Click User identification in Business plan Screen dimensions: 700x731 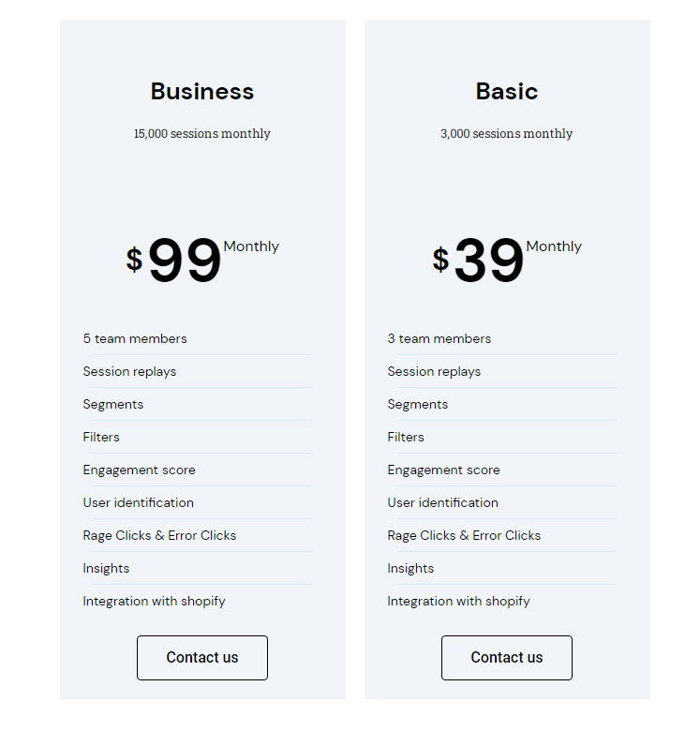(139, 502)
